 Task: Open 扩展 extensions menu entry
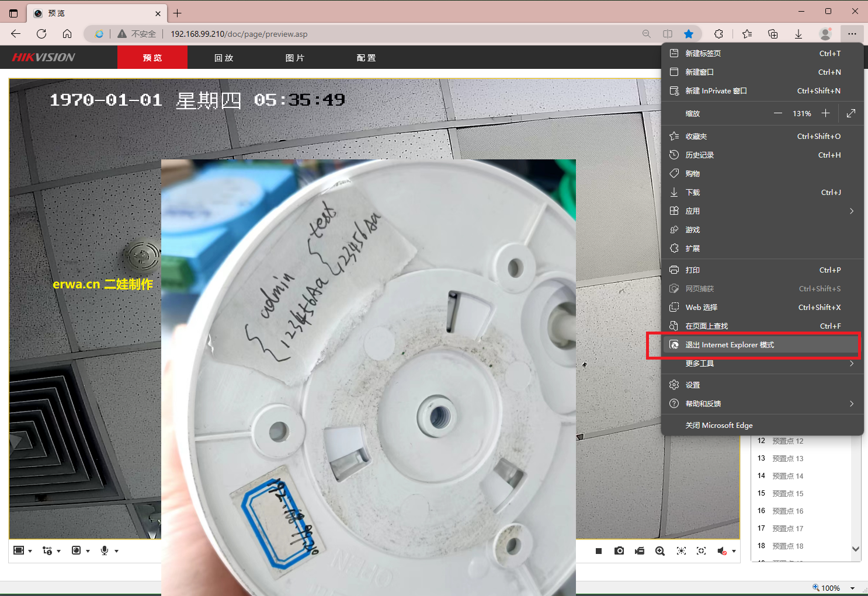coord(762,248)
